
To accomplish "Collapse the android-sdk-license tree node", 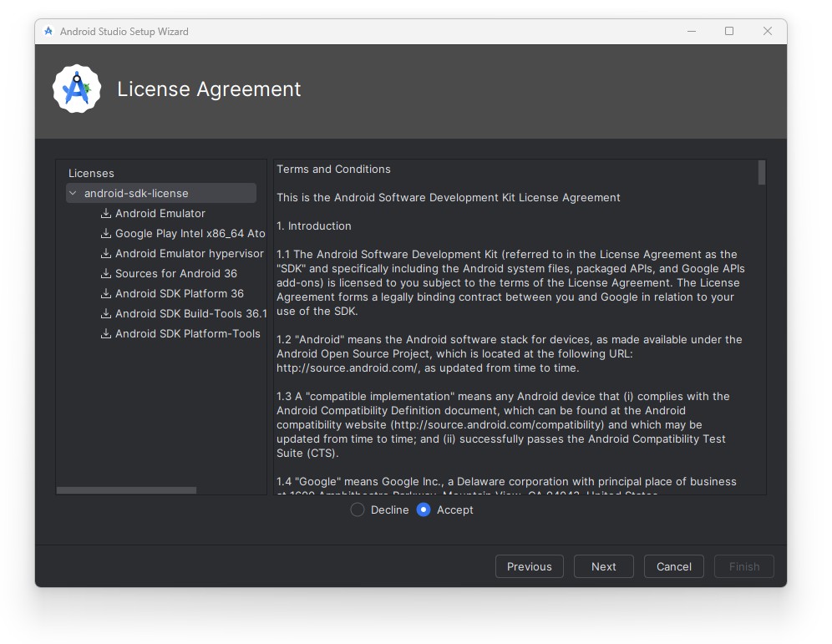I will [x=74, y=193].
